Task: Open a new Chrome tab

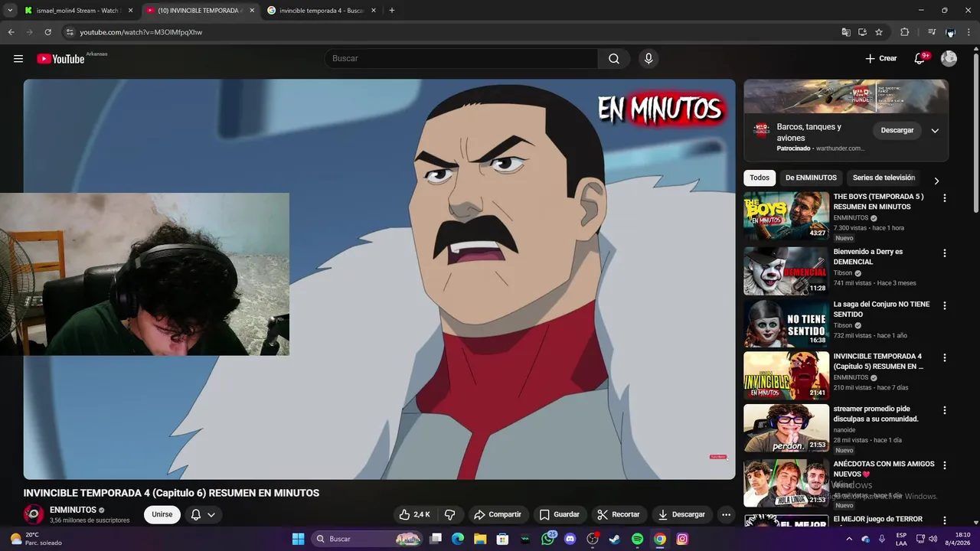Action: coord(392,11)
